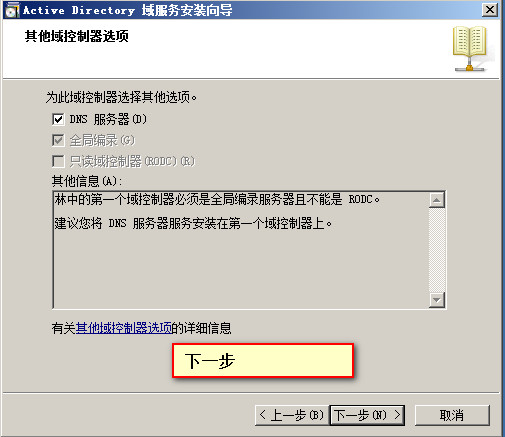Click the scroll down arrow in info box
The image size is (505, 437).
pyautogui.click(x=437, y=300)
